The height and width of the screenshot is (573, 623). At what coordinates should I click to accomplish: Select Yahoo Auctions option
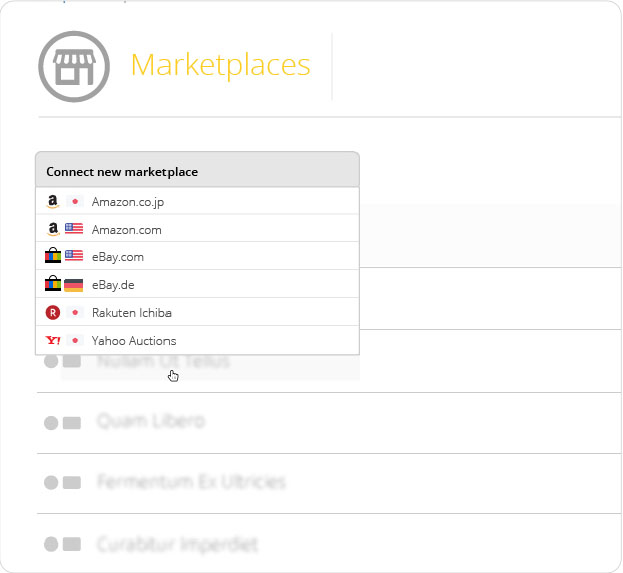coord(197,340)
